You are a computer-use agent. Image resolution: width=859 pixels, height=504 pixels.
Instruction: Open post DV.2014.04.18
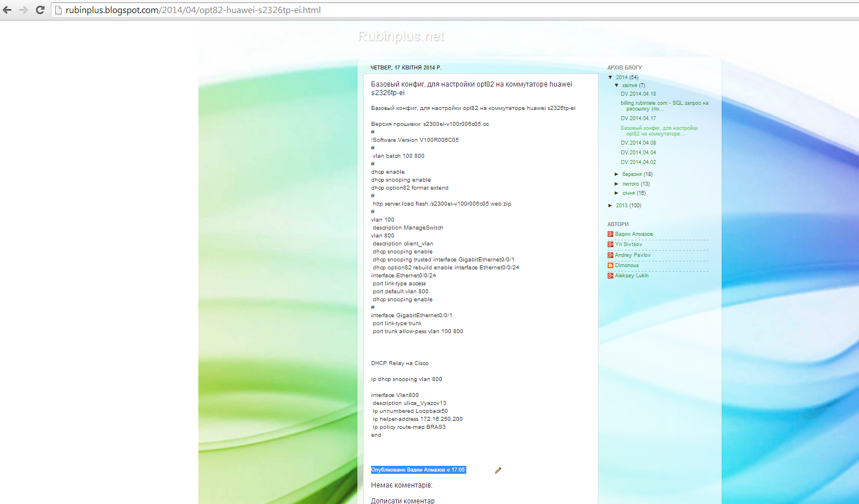(638, 94)
